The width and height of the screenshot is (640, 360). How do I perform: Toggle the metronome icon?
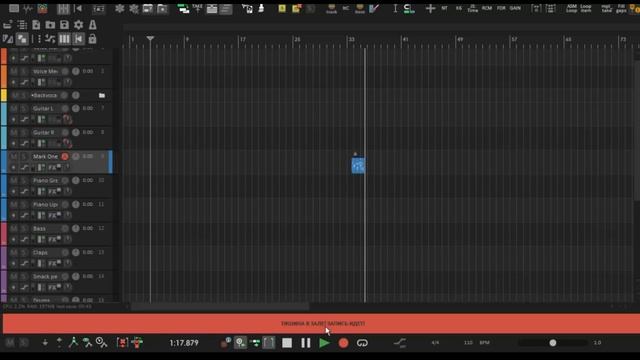click(93, 25)
